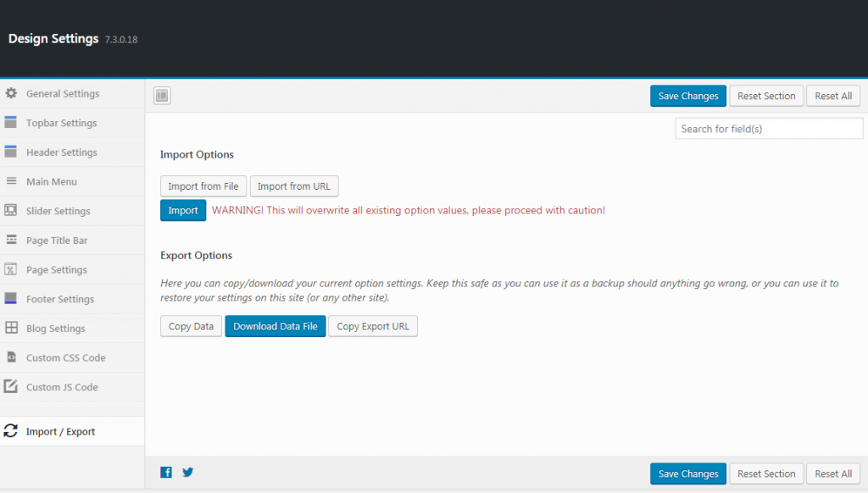The image size is (868, 493).
Task: Click the Header Settings icon
Action: tap(10, 152)
